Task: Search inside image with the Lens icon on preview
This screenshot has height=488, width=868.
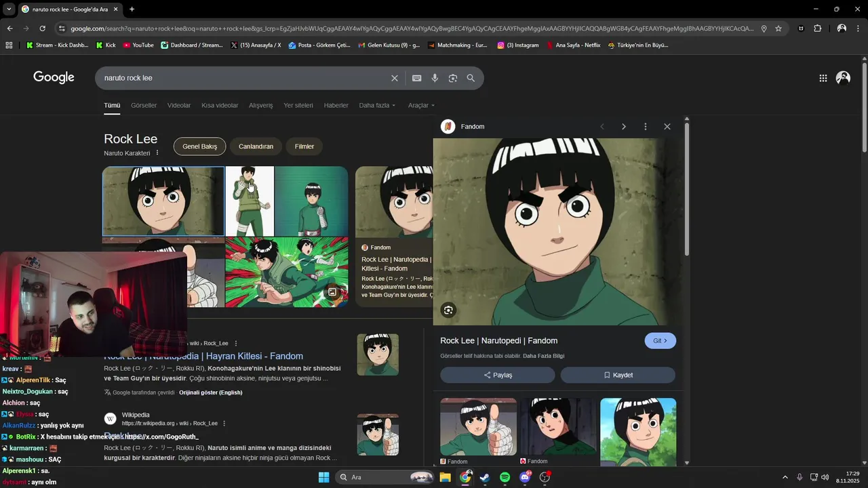Action: click(448, 310)
